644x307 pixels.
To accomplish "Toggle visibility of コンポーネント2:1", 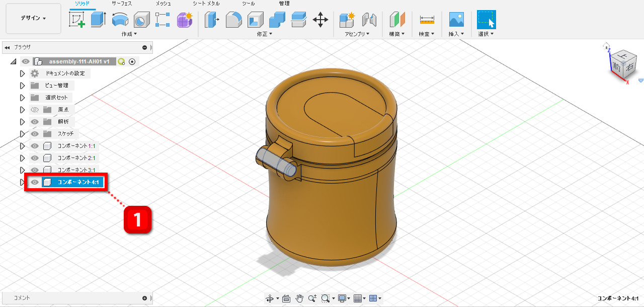I will pyautogui.click(x=35, y=158).
